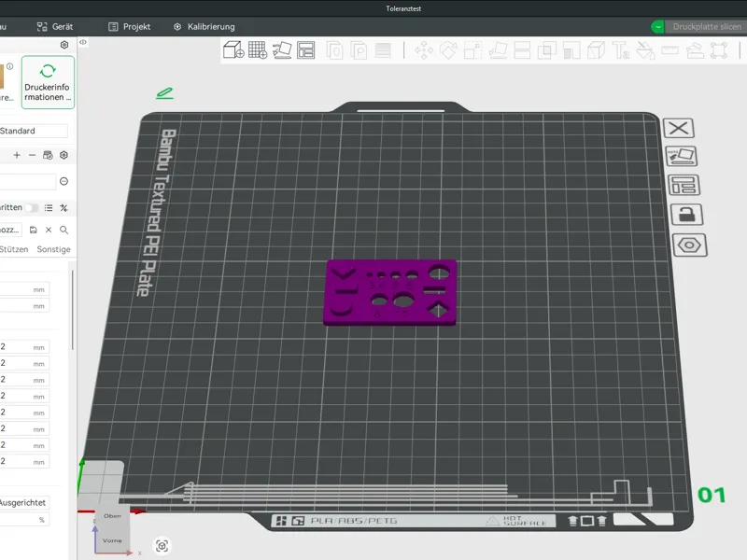Edit the plate name with the green pencil
The image size is (747, 560).
(x=165, y=92)
